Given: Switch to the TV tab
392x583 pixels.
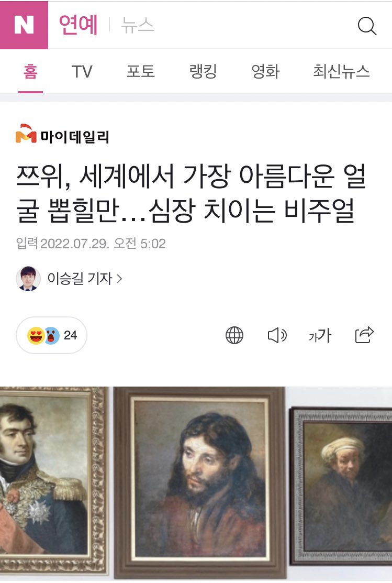Looking at the screenshot, I should [82, 71].
